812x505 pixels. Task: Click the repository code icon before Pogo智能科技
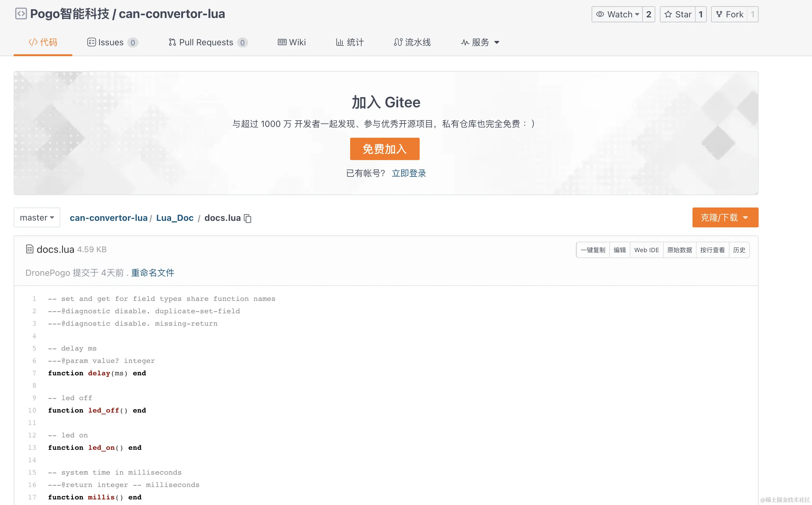[x=21, y=14]
